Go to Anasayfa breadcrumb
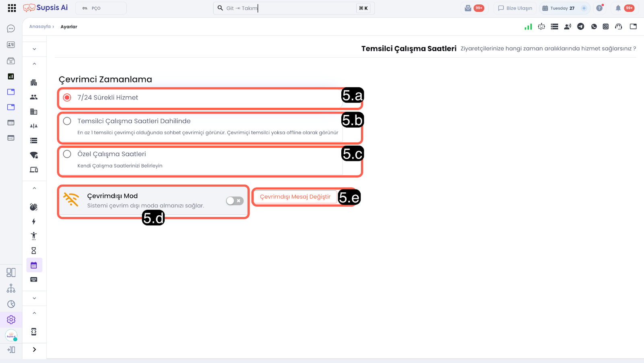This screenshot has height=363, width=644. coord(40,27)
